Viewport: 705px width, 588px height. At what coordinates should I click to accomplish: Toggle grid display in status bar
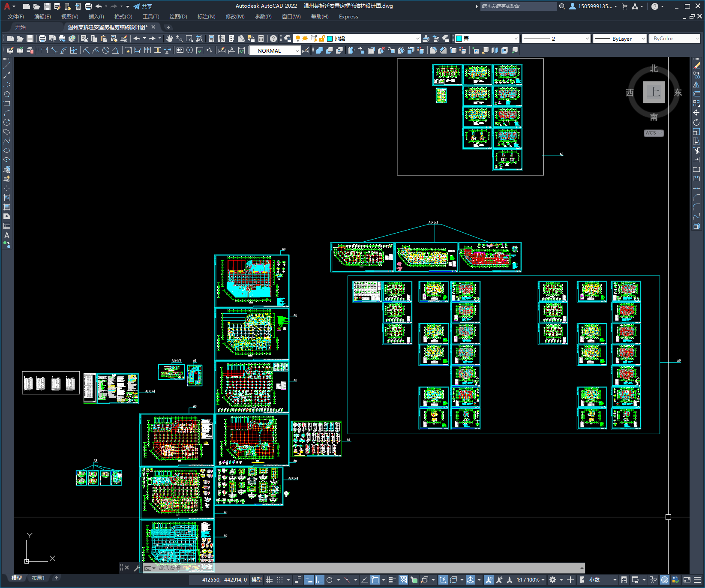(269, 580)
